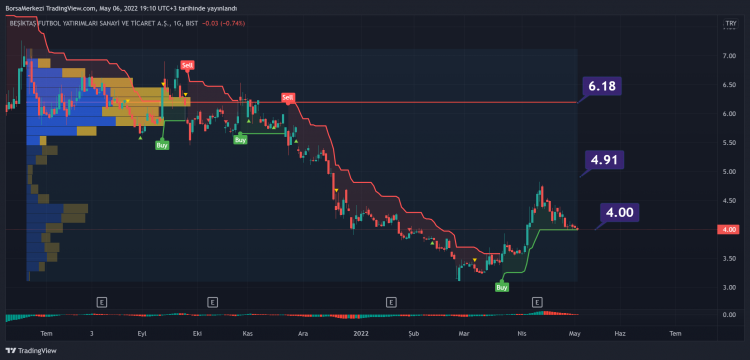750x360 pixels.
Task: Click the green Buy signal near Kas
Action: click(x=240, y=140)
